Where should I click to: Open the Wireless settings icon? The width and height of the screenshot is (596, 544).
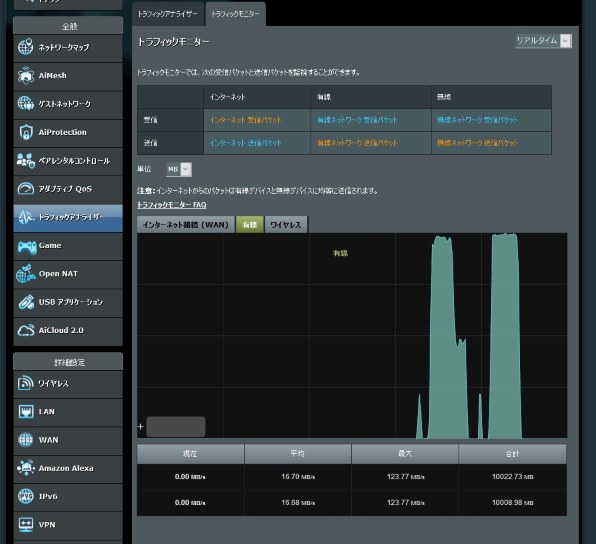(25, 383)
